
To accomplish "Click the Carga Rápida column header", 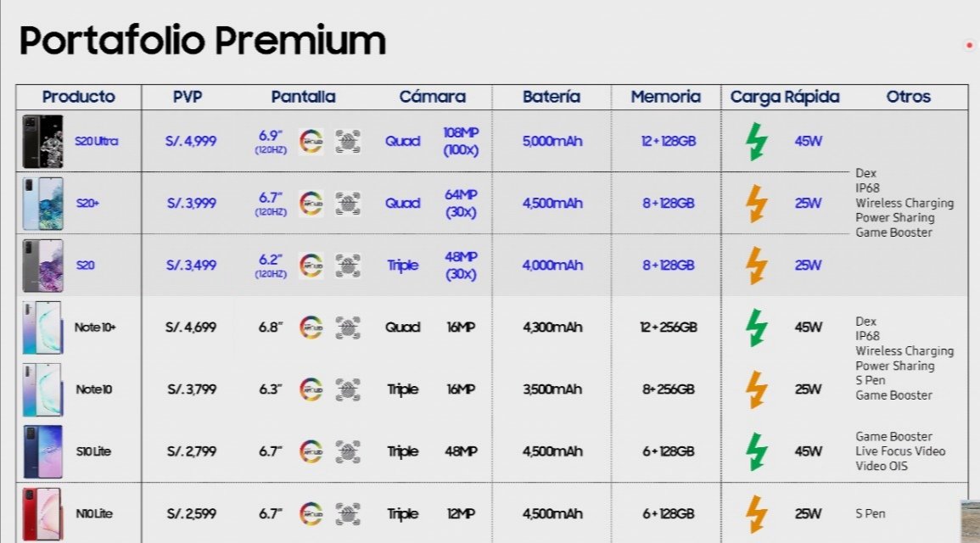I will point(785,97).
